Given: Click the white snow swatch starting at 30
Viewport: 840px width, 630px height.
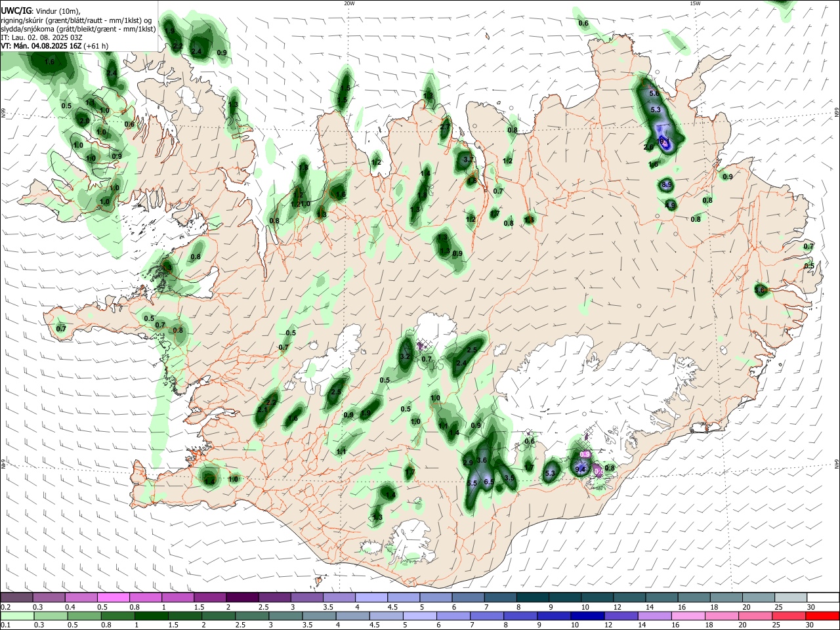Looking at the screenshot, I should (x=823, y=597).
